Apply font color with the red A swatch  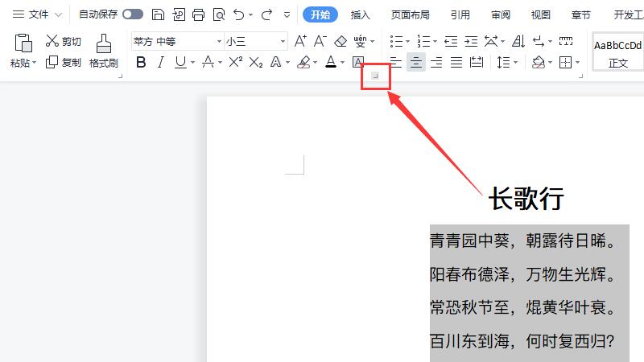pos(330,62)
